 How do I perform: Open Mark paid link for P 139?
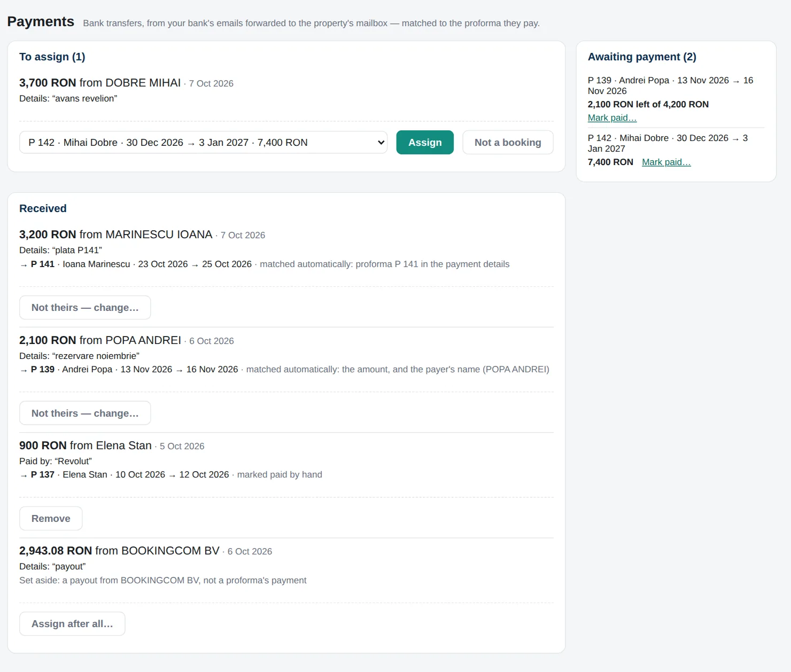(612, 118)
